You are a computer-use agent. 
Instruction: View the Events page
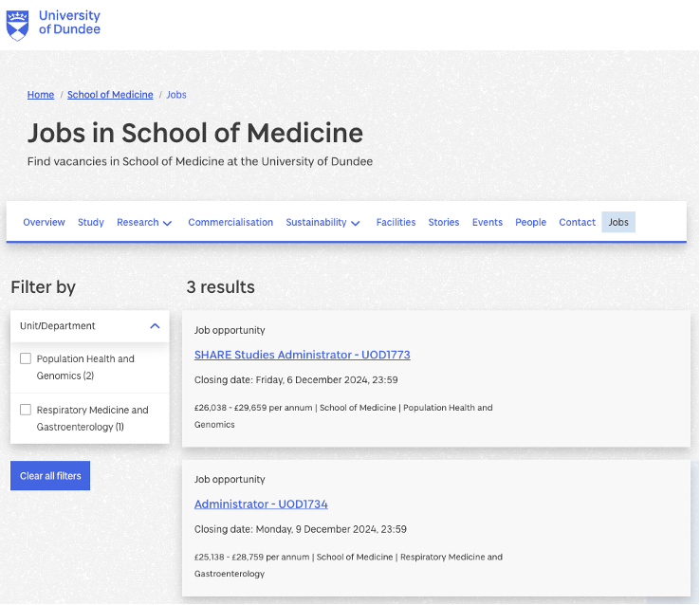pos(488,223)
